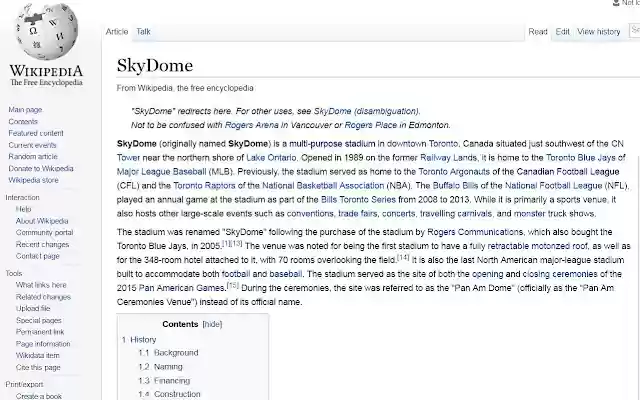640x400 pixels.
Task: Collapse the Interaction sidebar section
Action: tap(22, 197)
